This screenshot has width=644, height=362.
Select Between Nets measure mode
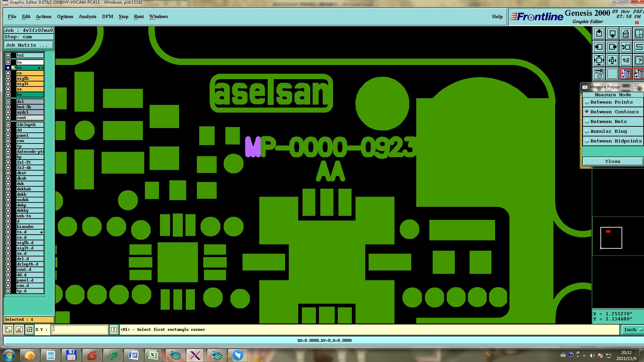point(613,122)
